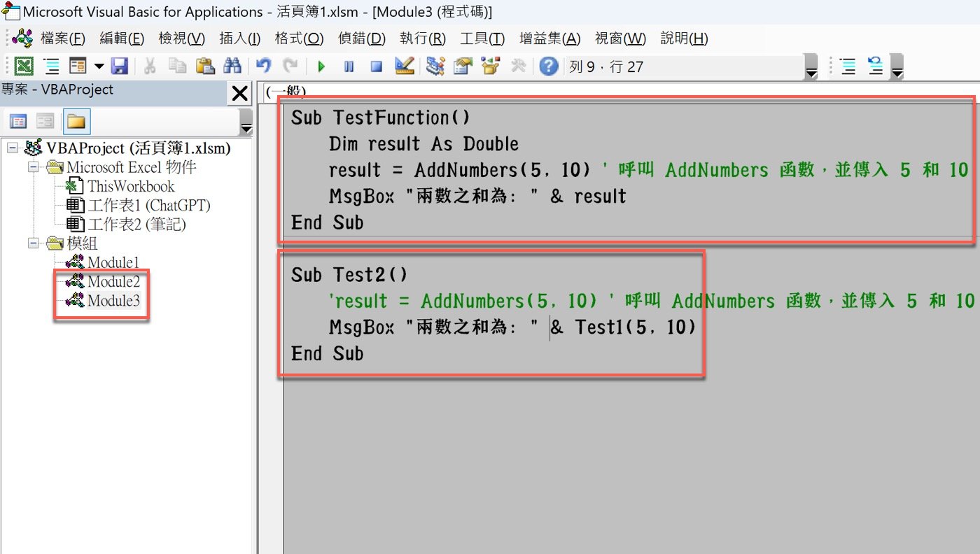This screenshot has height=554, width=980.
Task: Open dropdown arrow next to insert UserForm icon
Action: pyautogui.click(x=99, y=66)
